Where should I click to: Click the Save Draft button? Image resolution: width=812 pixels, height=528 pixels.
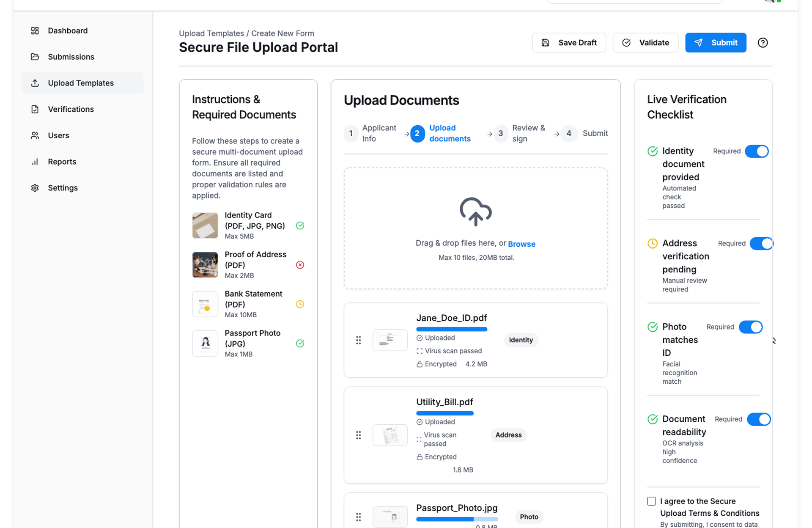click(x=569, y=43)
